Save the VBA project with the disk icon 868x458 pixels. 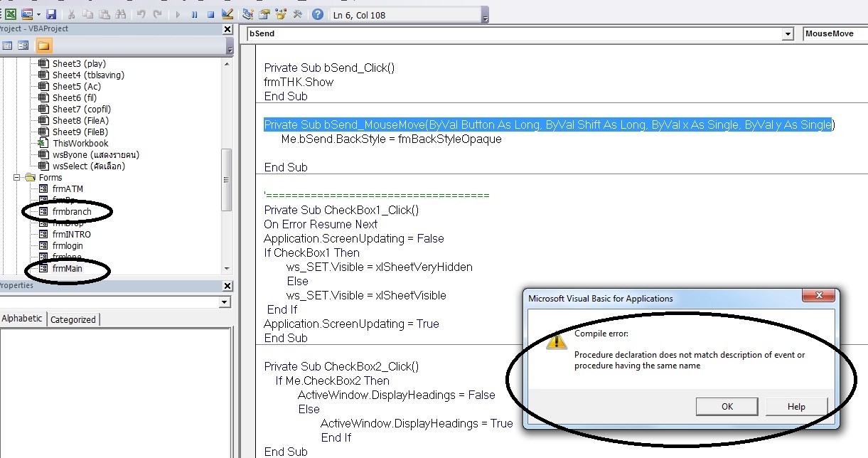click(x=51, y=14)
